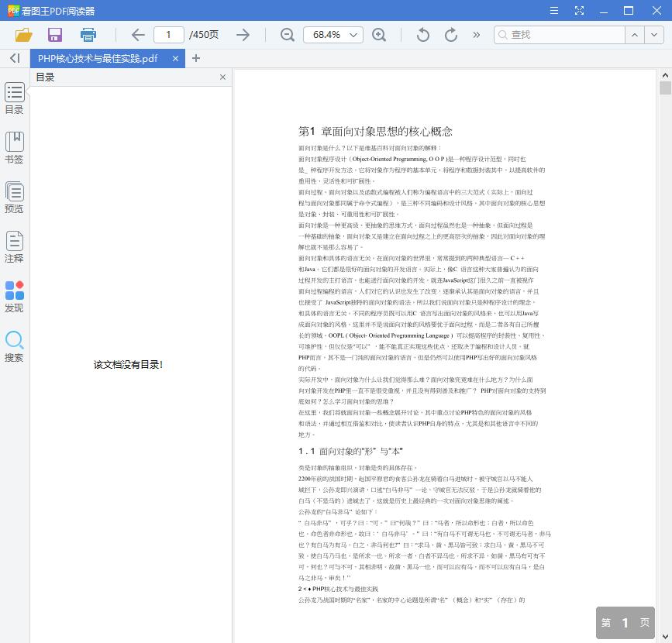Viewport: 672px width, 643px height.
Task: Save the current document
Action: (x=54, y=35)
